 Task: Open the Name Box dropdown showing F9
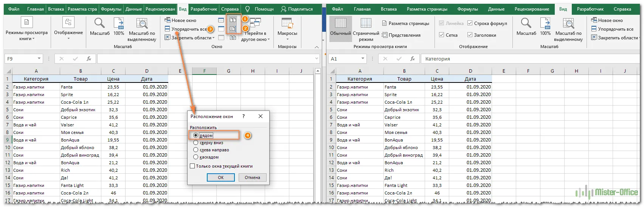click(39, 59)
